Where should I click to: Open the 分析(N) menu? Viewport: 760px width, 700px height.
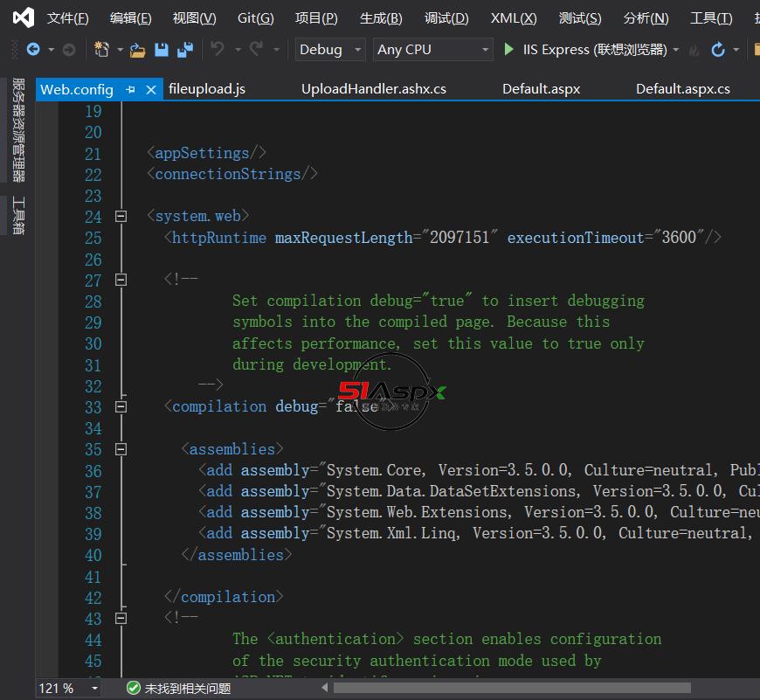tap(646, 18)
